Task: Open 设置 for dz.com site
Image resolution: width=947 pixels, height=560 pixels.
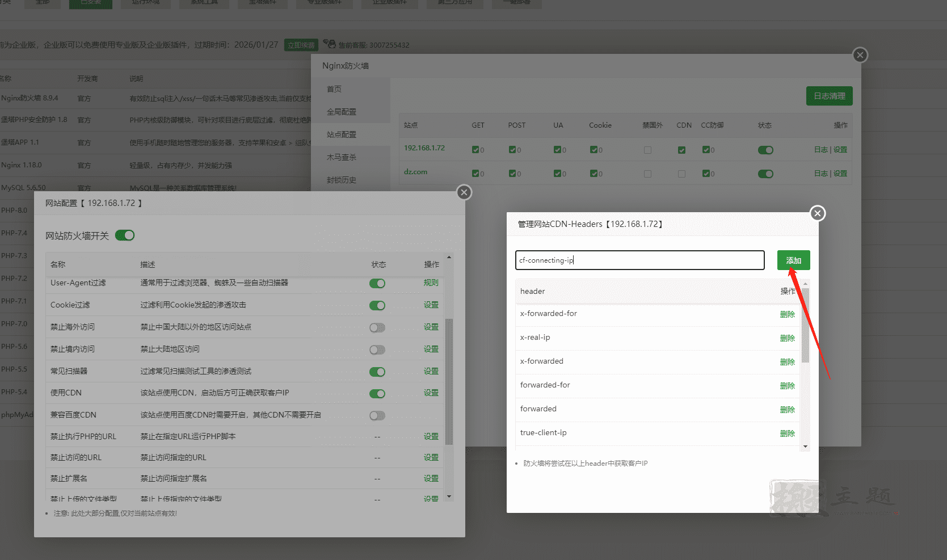Action: pos(840,174)
